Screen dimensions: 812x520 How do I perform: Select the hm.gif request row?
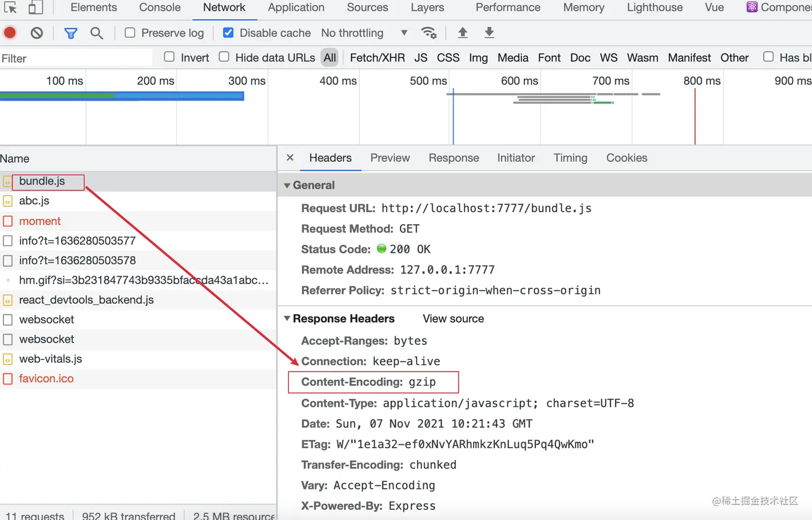click(x=138, y=280)
